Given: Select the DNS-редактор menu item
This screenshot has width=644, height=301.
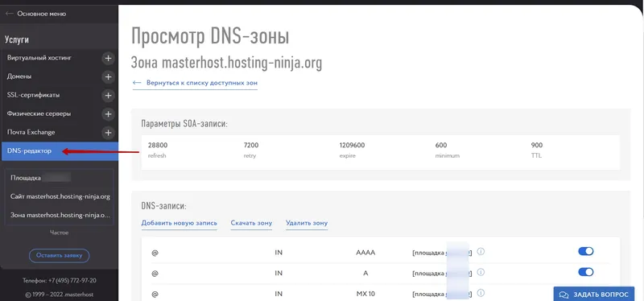Looking at the screenshot, I should click(x=59, y=151).
